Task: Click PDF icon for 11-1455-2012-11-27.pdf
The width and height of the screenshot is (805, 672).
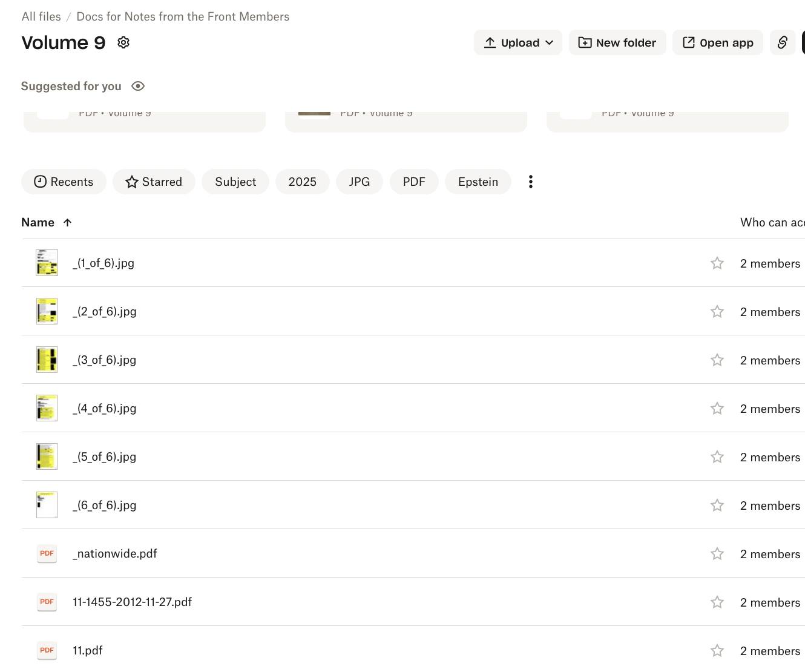Action: click(47, 602)
